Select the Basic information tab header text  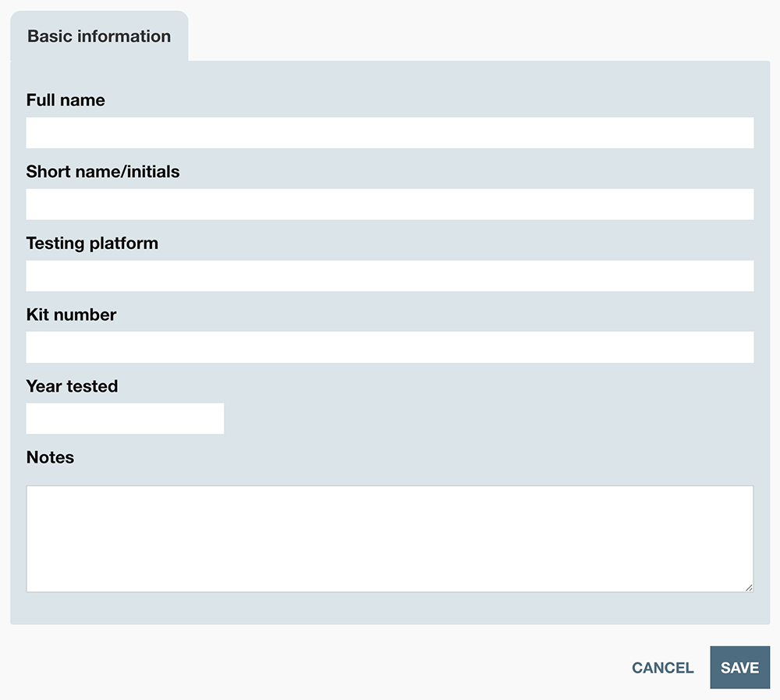coord(99,36)
